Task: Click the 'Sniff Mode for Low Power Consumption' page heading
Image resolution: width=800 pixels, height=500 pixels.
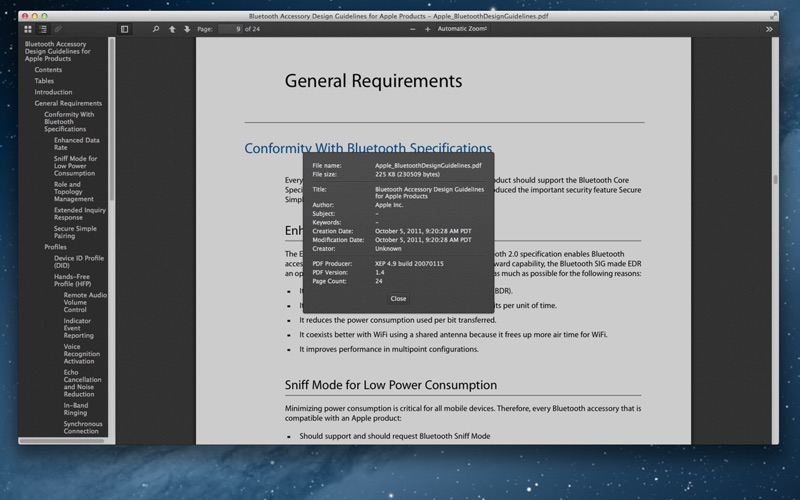Action: pyautogui.click(x=391, y=385)
